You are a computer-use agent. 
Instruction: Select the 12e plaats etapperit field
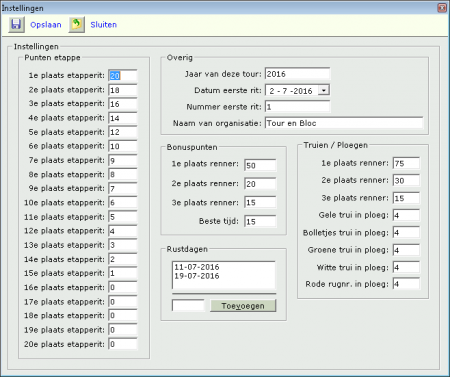click(123, 231)
